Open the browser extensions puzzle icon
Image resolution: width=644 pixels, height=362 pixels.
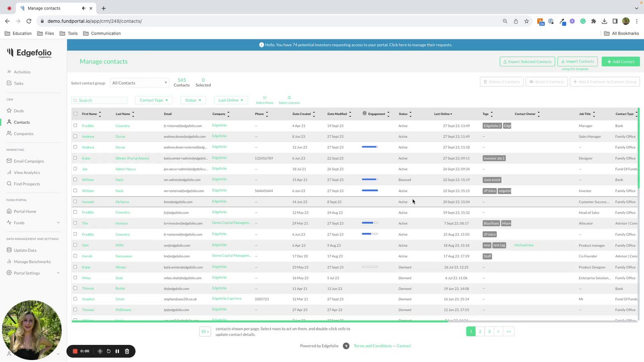coord(594,21)
